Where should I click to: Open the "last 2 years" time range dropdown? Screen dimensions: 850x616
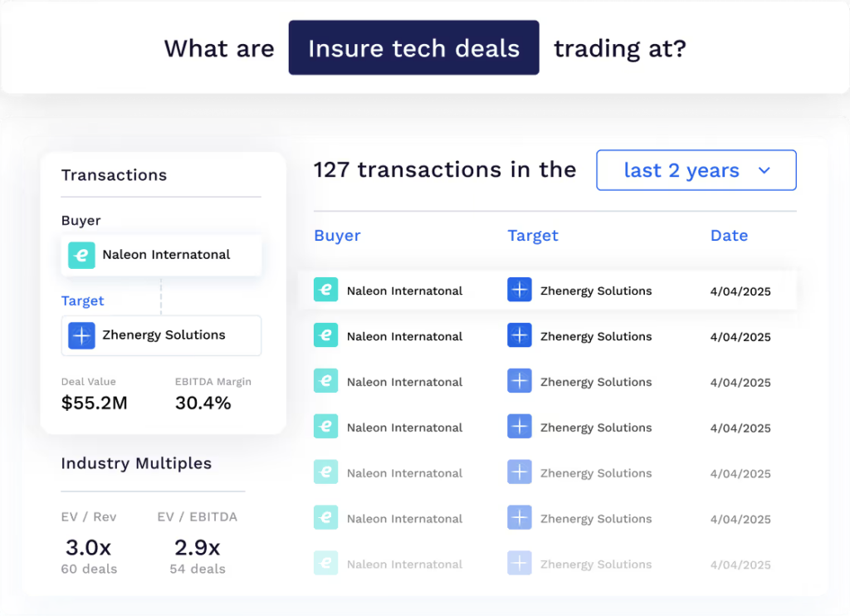696,169
